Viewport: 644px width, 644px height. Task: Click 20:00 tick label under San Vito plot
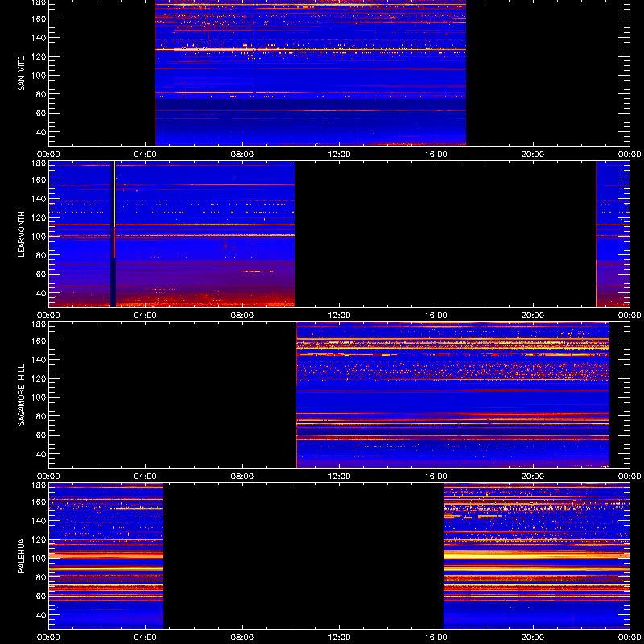click(x=533, y=155)
